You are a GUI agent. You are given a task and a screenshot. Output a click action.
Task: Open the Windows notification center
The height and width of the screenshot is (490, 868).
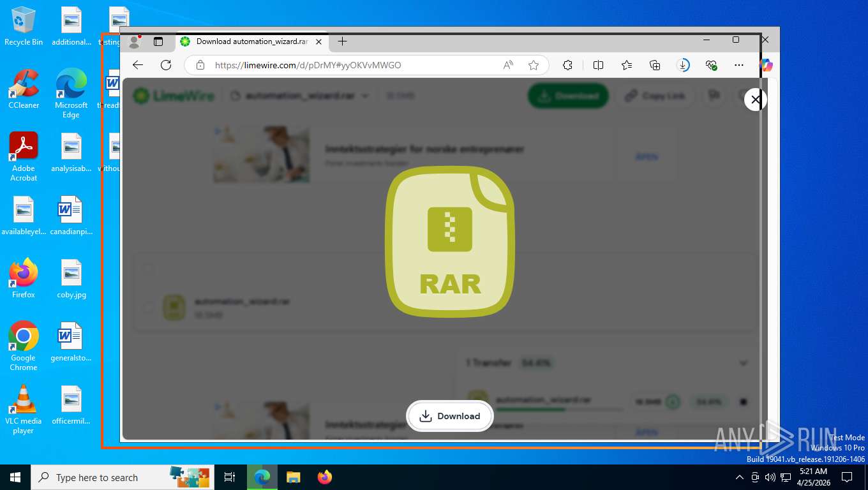847,477
